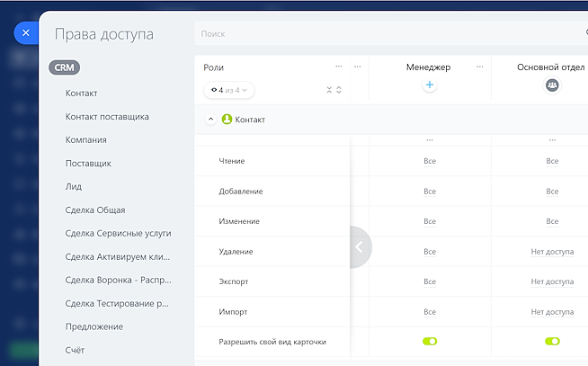Open Предложение in the left menu
Viewport: 588px width, 366px height.
tap(94, 326)
